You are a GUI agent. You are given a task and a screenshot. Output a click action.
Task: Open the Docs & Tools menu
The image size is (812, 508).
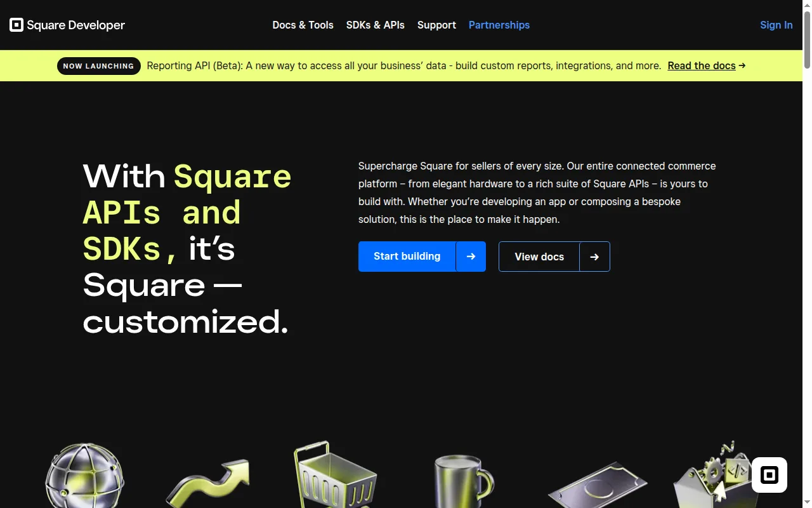click(303, 25)
